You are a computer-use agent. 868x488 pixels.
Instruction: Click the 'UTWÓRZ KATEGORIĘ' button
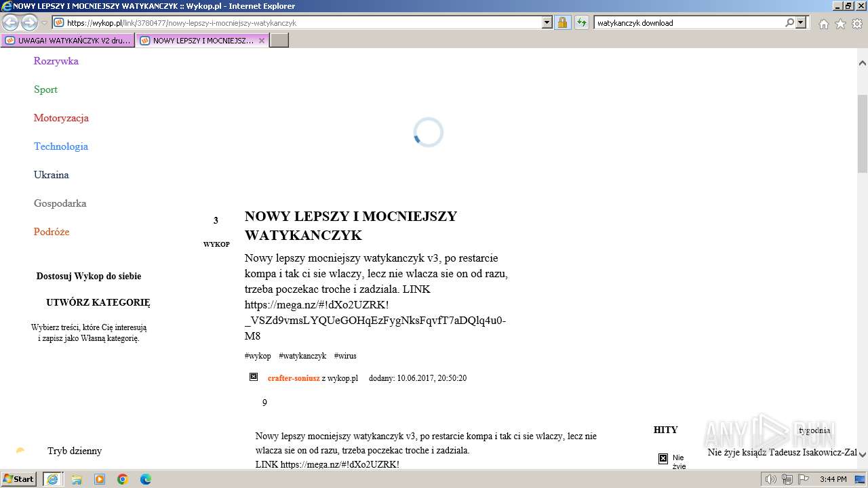[x=98, y=303]
